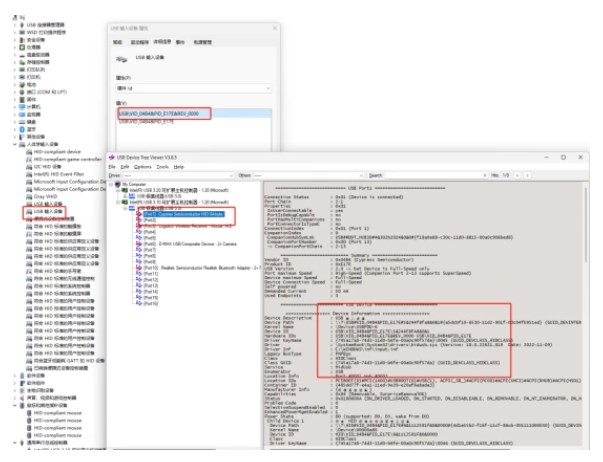The height and width of the screenshot is (462, 603).
Task: Click the Bluetooth category icon in Device Manager
Action: point(22,129)
